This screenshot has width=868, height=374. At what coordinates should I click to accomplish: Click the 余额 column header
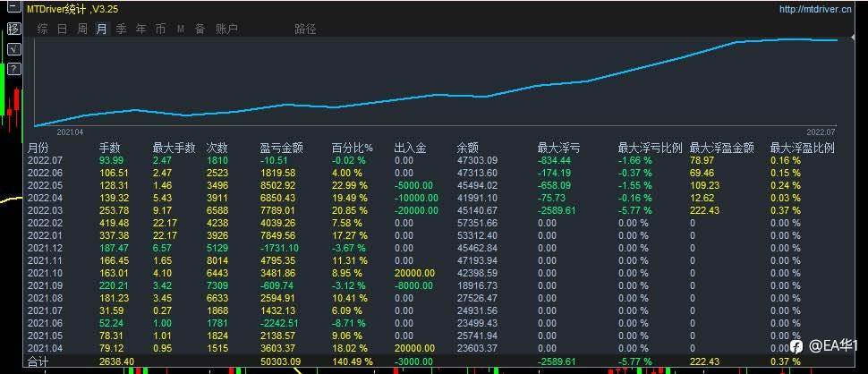click(x=468, y=149)
